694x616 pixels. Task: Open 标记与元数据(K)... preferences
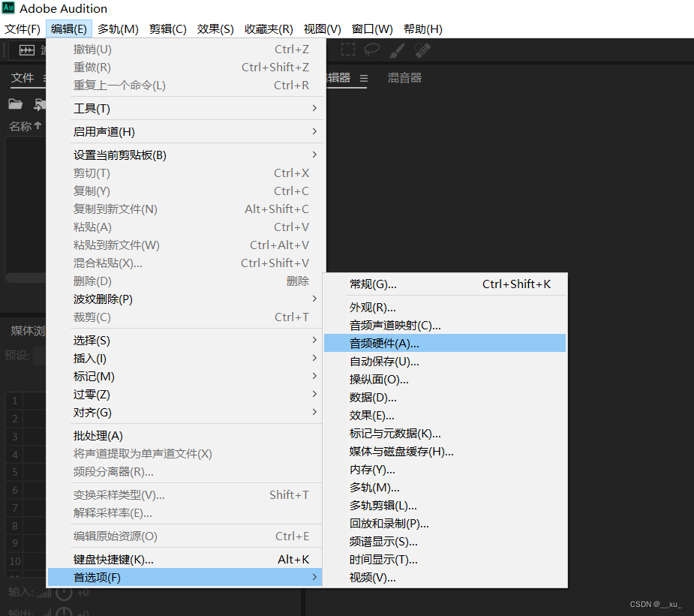[x=445, y=434]
